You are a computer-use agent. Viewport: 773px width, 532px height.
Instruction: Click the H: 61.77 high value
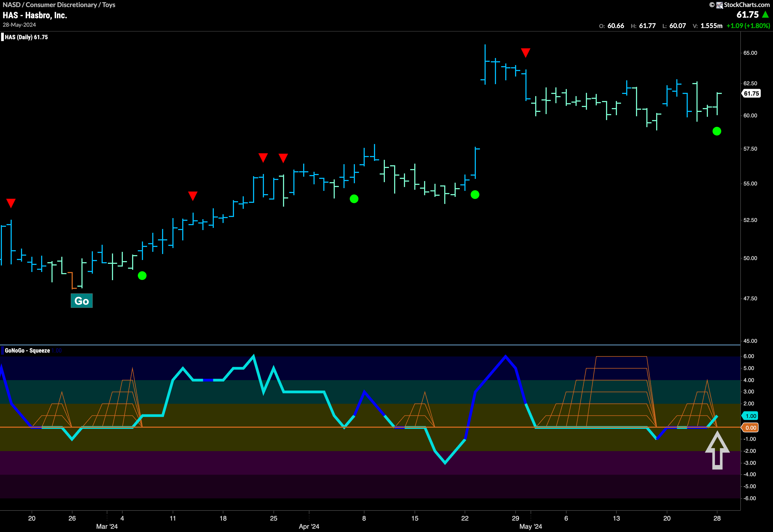coord(643,26)
